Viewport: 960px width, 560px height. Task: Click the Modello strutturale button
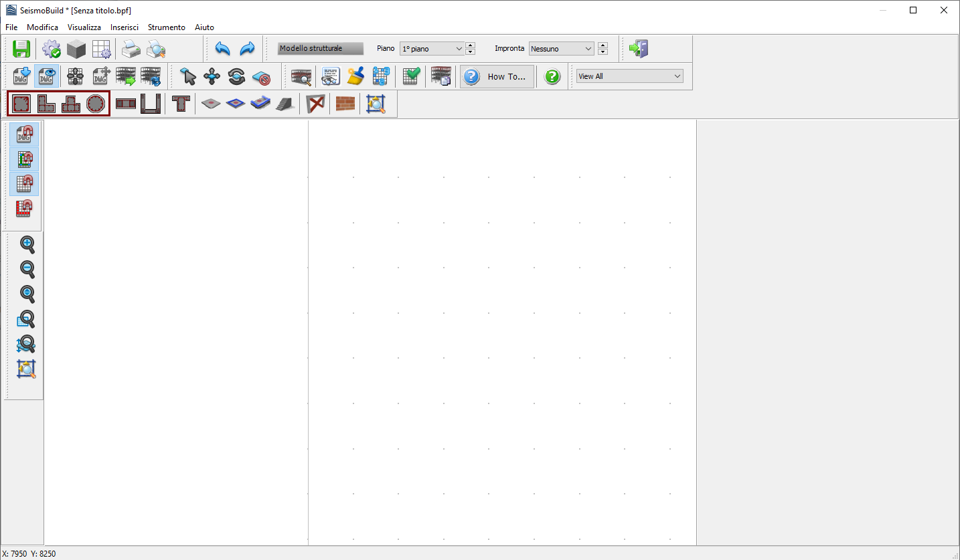(x=320, y=49)
